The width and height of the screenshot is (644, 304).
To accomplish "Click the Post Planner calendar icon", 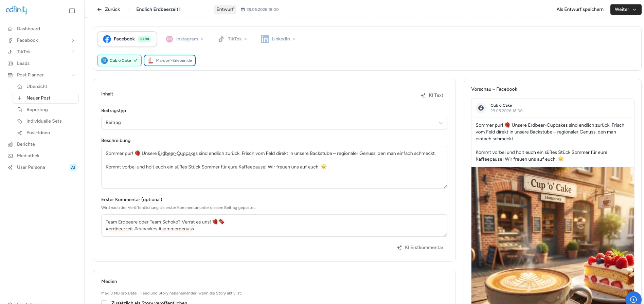I will pyautogui.click(x=10, y=75).
